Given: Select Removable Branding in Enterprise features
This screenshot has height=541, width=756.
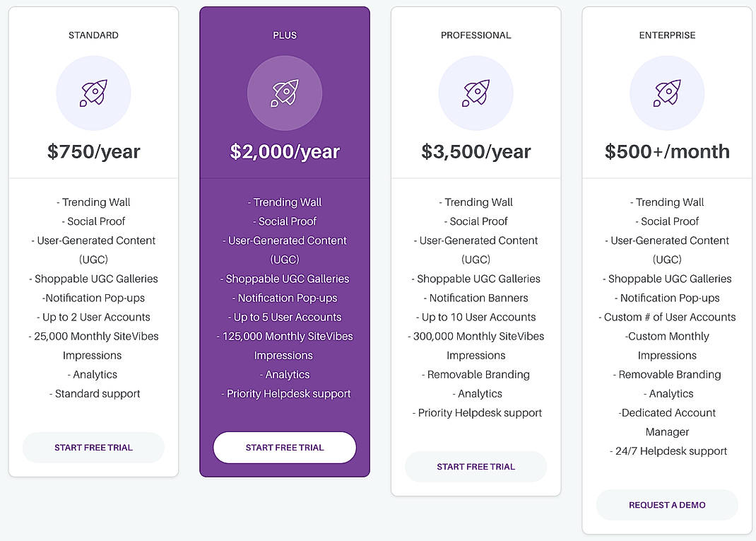Looking at the screenshot, I should (x=667, y=374).
